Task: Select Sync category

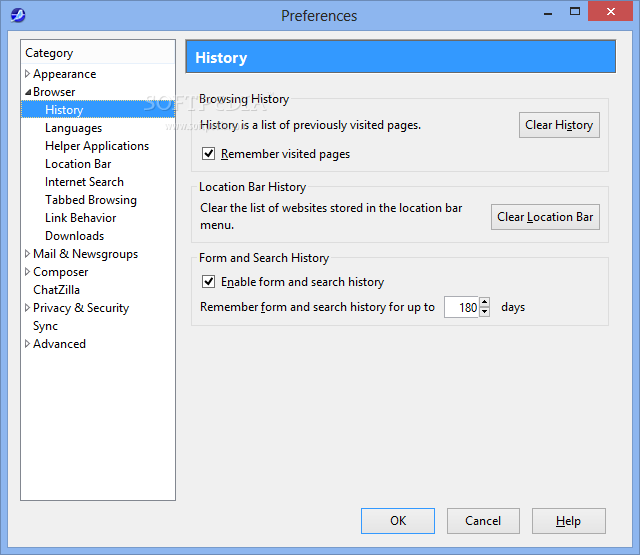Action: coord(45,326)
